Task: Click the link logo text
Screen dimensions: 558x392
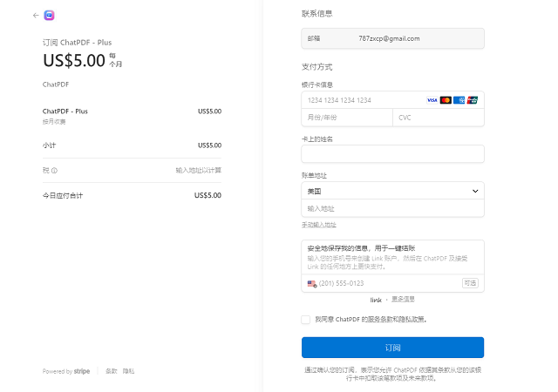Action: point(376,300)
